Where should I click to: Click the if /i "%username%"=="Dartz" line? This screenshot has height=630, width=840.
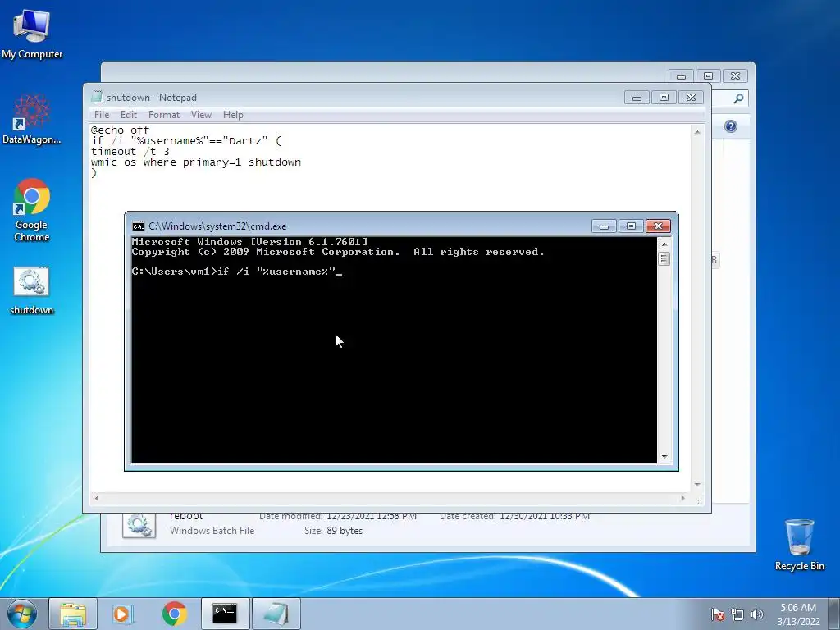click(x=186, y=141)
